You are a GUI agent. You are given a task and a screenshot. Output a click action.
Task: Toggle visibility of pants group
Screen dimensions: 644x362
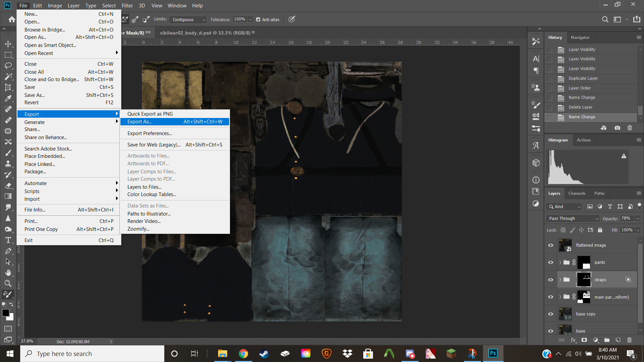click(550, 262)
